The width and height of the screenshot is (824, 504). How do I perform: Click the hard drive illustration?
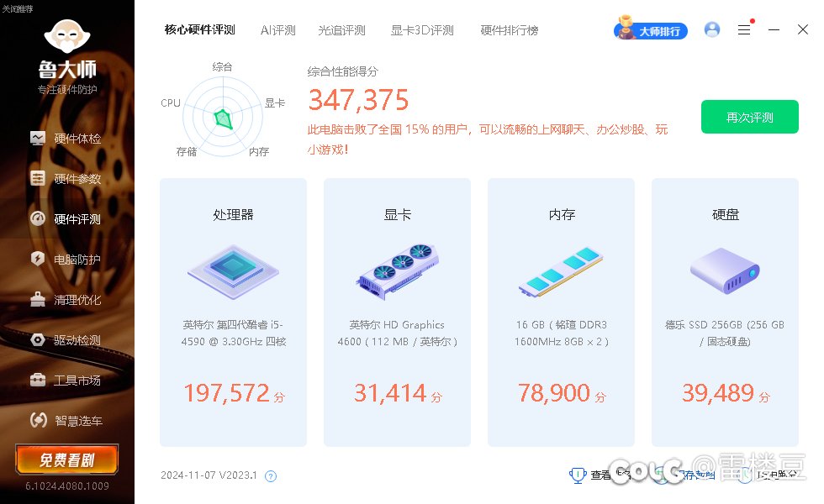pyautogui.click(x=725, y=270)
